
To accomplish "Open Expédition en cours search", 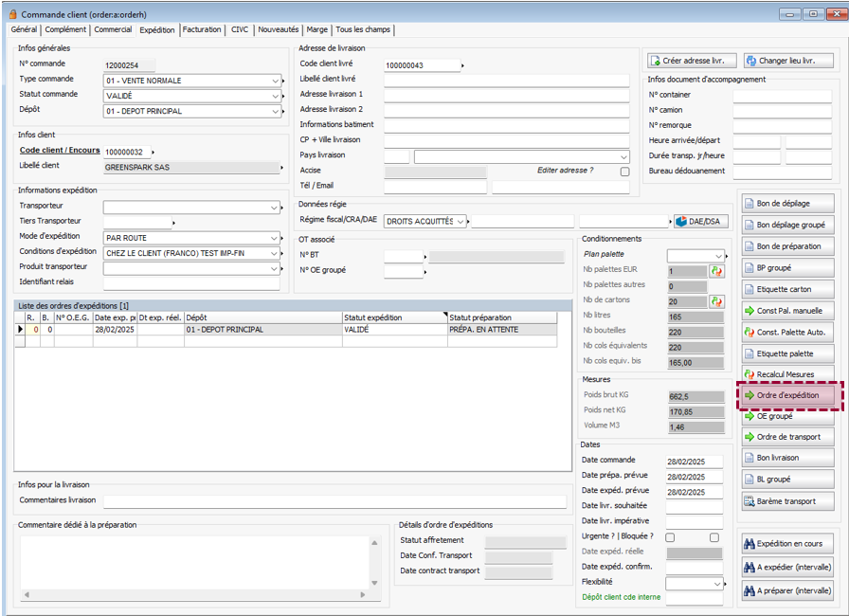I will coord(787,544).
